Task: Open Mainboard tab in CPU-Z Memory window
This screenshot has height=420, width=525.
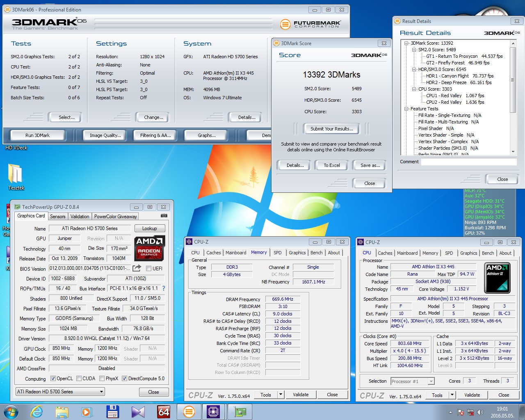Action: [x=236, y=253]
